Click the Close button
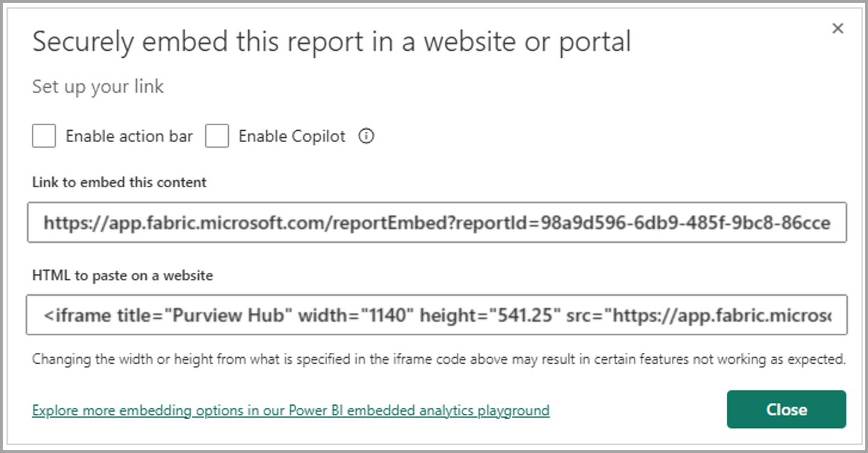 pyautogui.click(x=786, y=409)
